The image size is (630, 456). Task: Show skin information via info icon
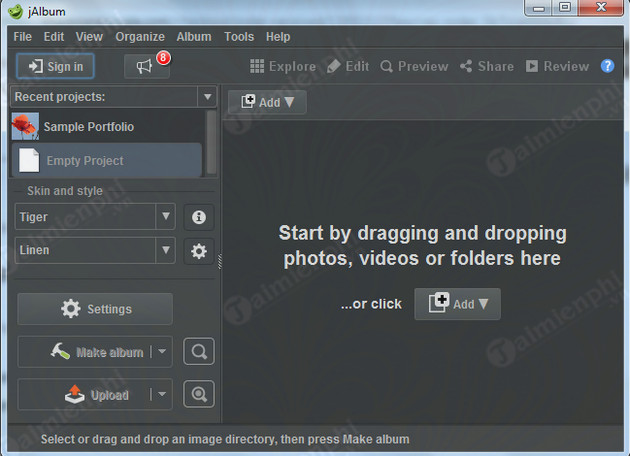pyautogui.click(x=198, y=217)
